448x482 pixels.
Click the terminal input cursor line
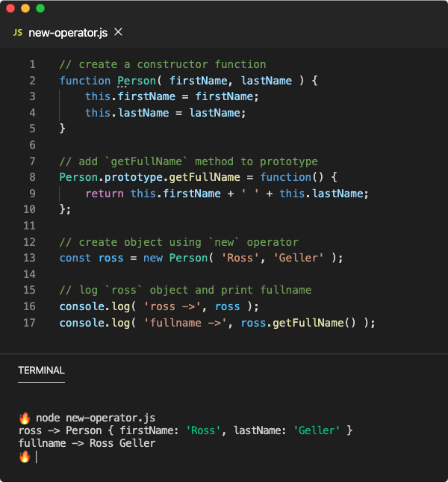(x=37, y=457)
